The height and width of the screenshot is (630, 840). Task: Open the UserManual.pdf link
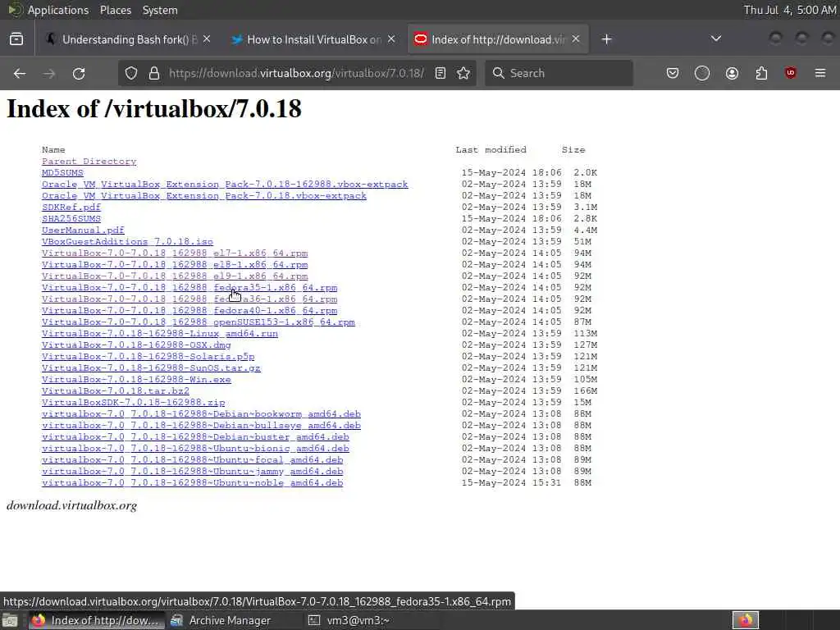(x=83, y=231)
